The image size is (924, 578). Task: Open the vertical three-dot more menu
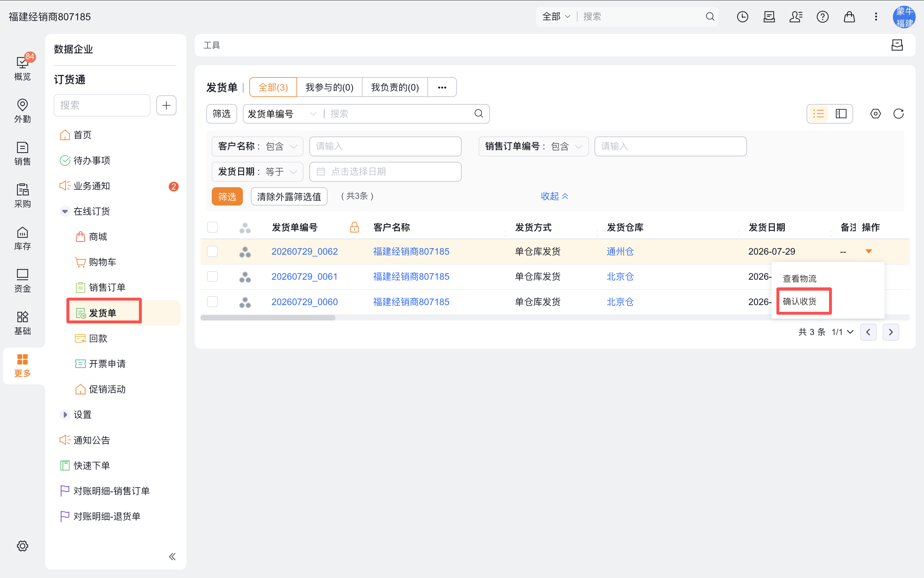point(876,17)
